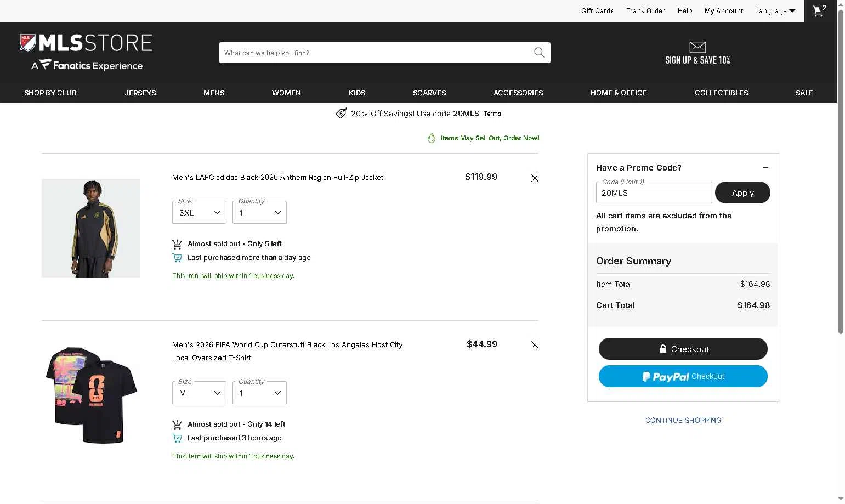The image size is (845, 504).
Task: Open the Kids menu
Action: [x=357, y=93]
